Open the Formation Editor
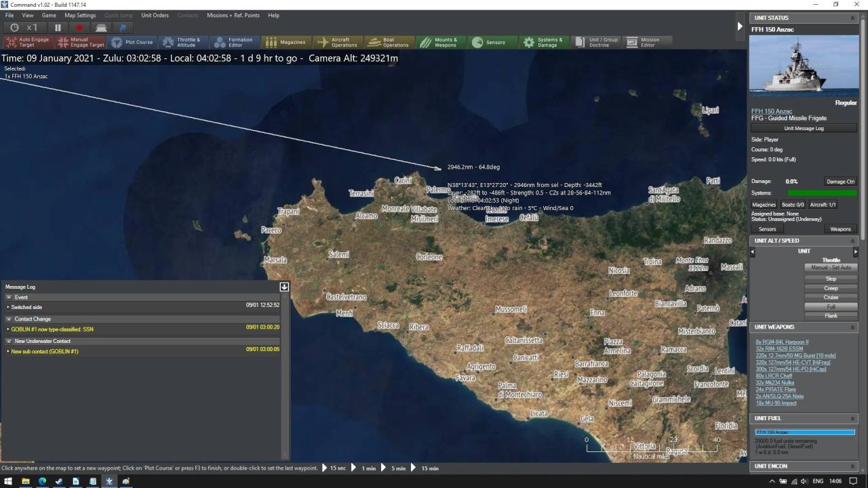The image size is (868, 488). tap(234, 42)
